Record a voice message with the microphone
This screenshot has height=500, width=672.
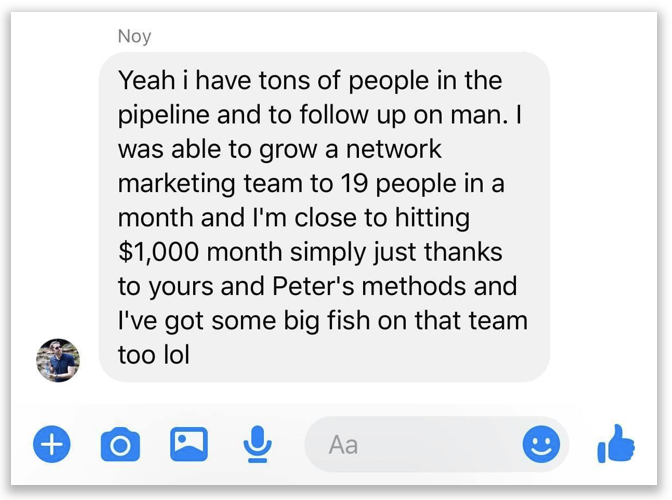(x=257, y=443)
